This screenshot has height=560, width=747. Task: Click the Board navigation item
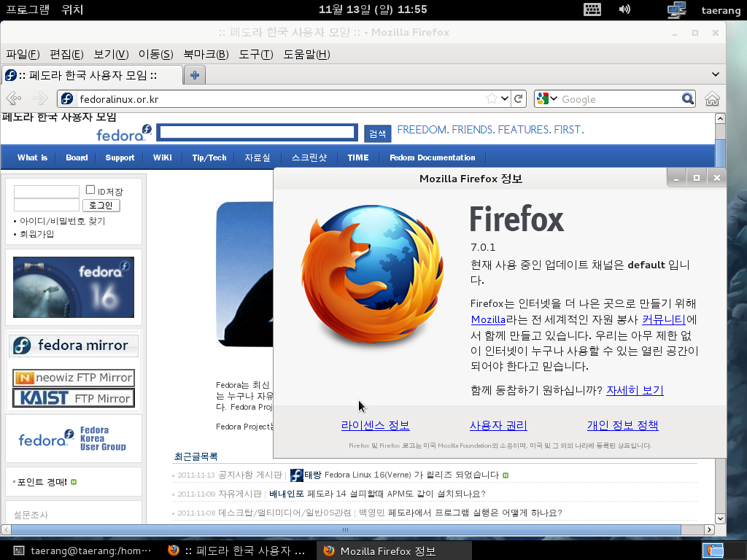77,157
